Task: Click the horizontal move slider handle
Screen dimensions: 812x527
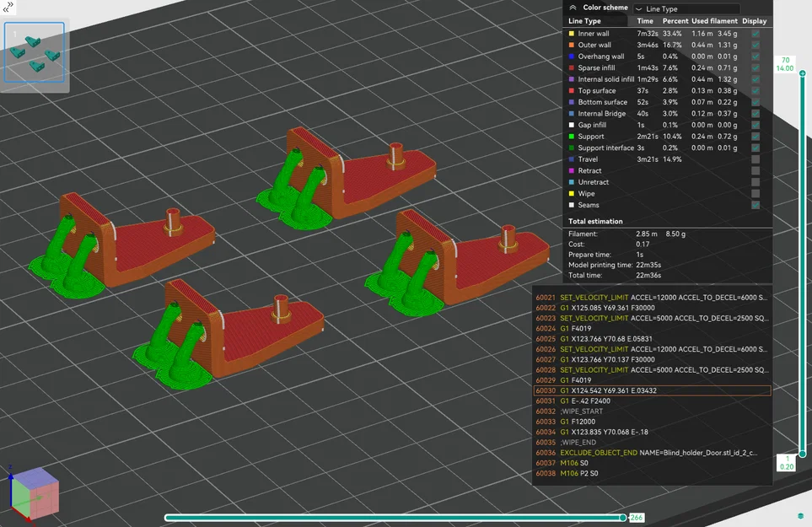Action: [623, 518]
